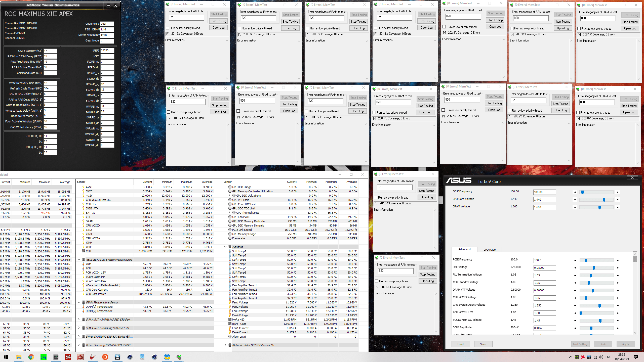Collapse the DIMM Temperature Sensor group
The width and height of the screenshot is (644, 362).
(x=79, y=302)
